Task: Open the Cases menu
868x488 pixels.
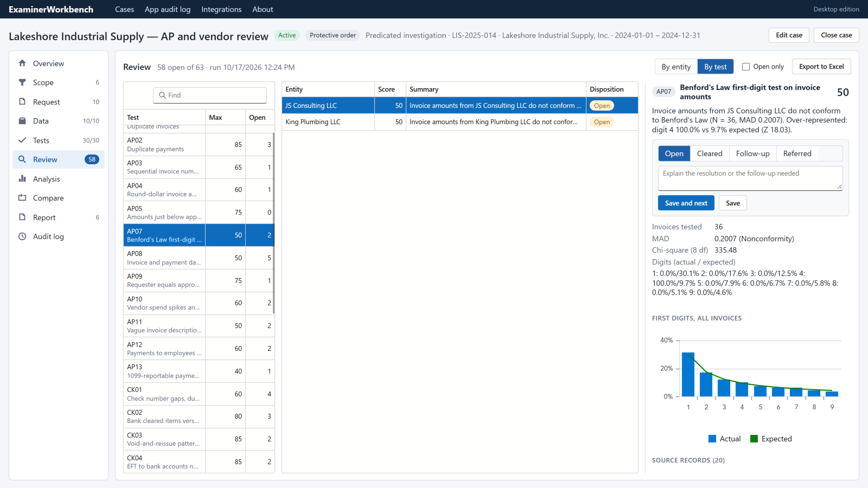Action: (124, 9)
